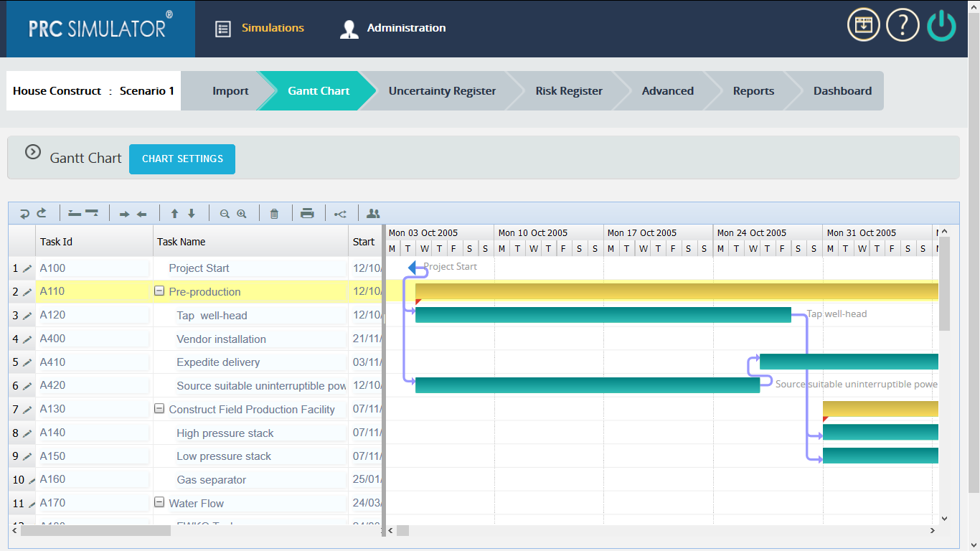The width and height of the screenshot is (980, 551).
Task: Open the Uncertainty Register step
Action: [x=442, y=91]
